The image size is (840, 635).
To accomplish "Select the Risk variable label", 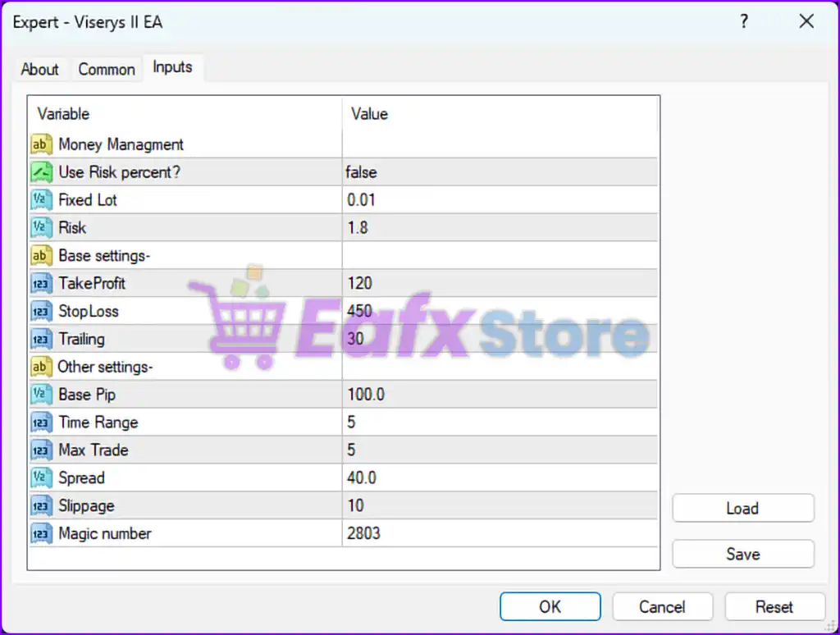I will 72,228.
